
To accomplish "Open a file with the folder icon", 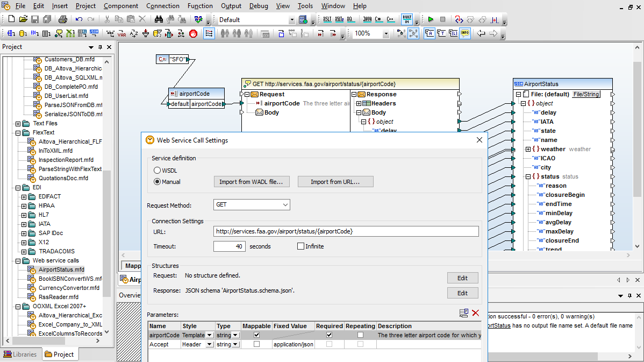I will 24,19.
